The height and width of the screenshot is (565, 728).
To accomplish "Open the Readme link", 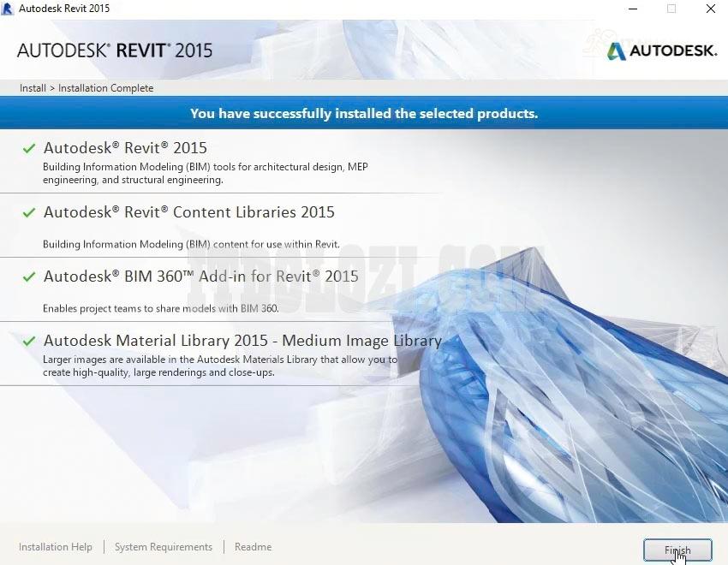I will pyautogui.click(x=253, y=547).
